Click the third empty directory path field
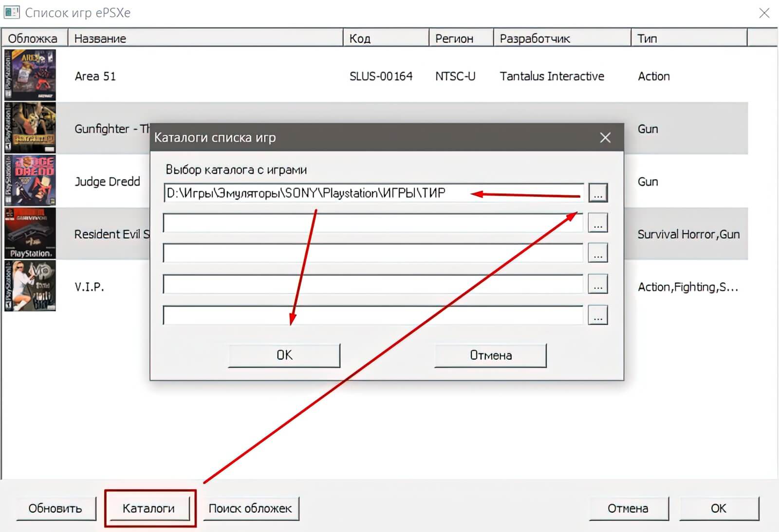Viewport: 779px width, 532px height. pos(373,253)
